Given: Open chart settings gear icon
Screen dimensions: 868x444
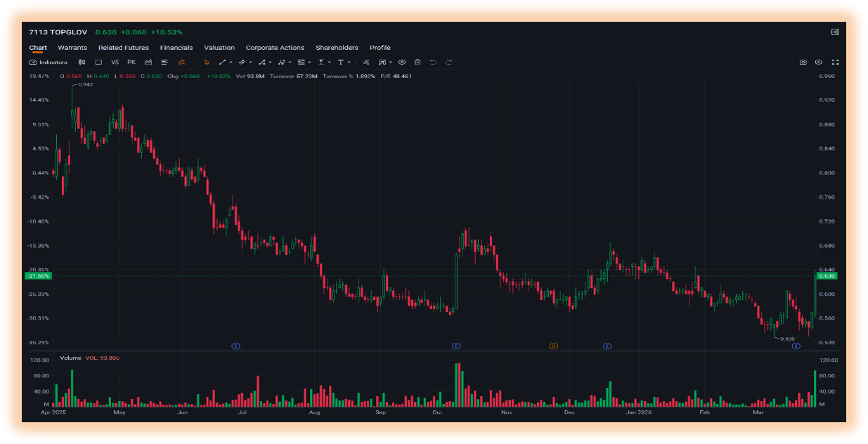Looking at the screenshot, I should (819, 62).
